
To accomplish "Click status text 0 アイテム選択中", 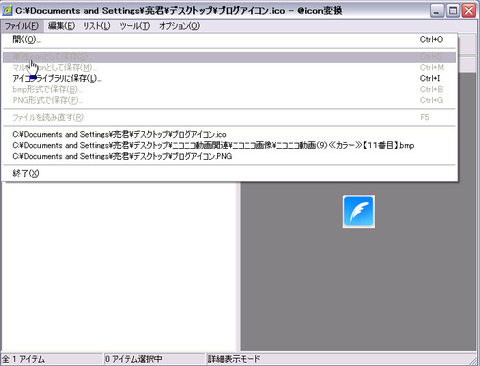I will pos(133,359).
